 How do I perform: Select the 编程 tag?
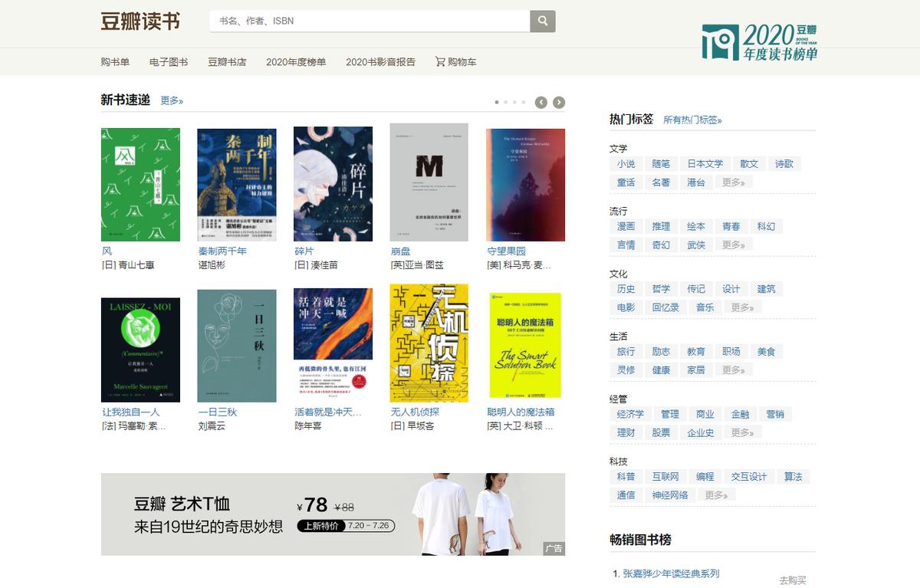[705, 477]
